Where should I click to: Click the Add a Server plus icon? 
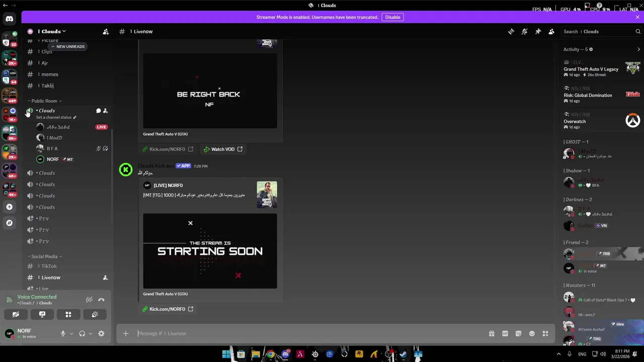pos(9,207)
